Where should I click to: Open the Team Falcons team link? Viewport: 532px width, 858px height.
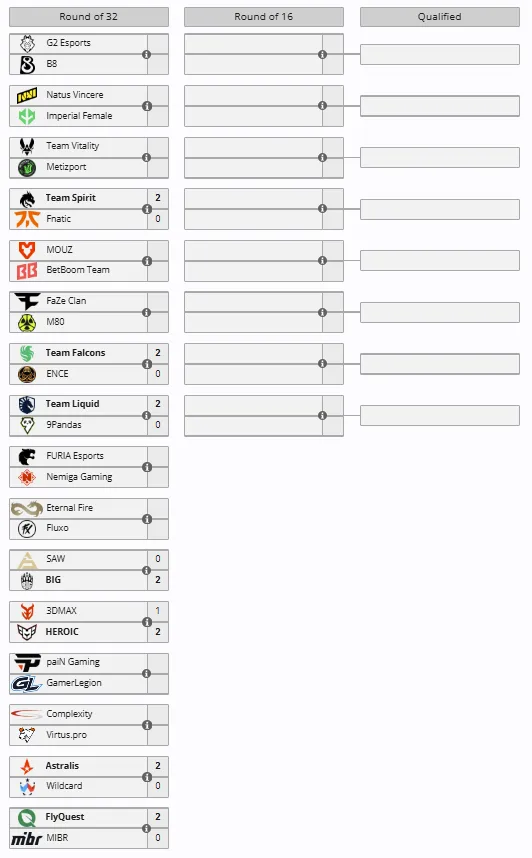(x=76, y=353)
